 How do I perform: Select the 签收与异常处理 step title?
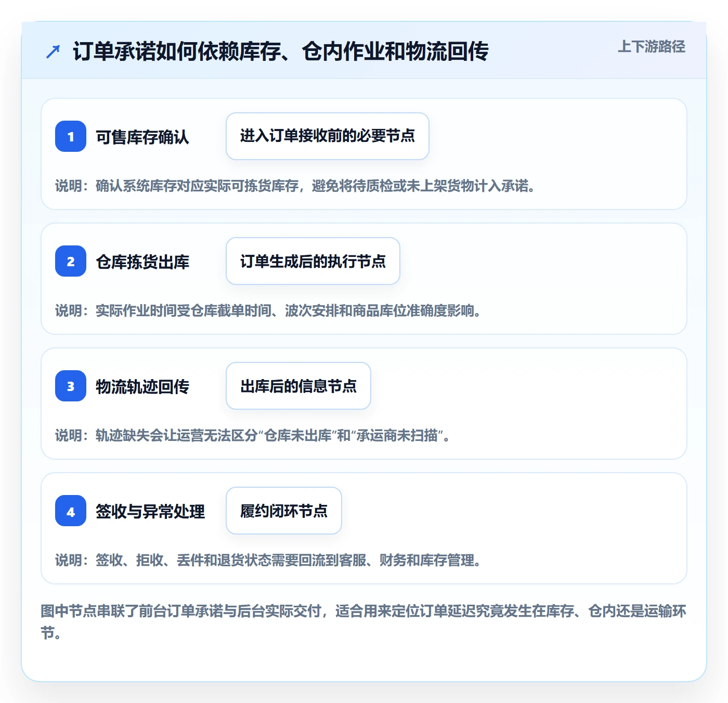click(150, 511)
